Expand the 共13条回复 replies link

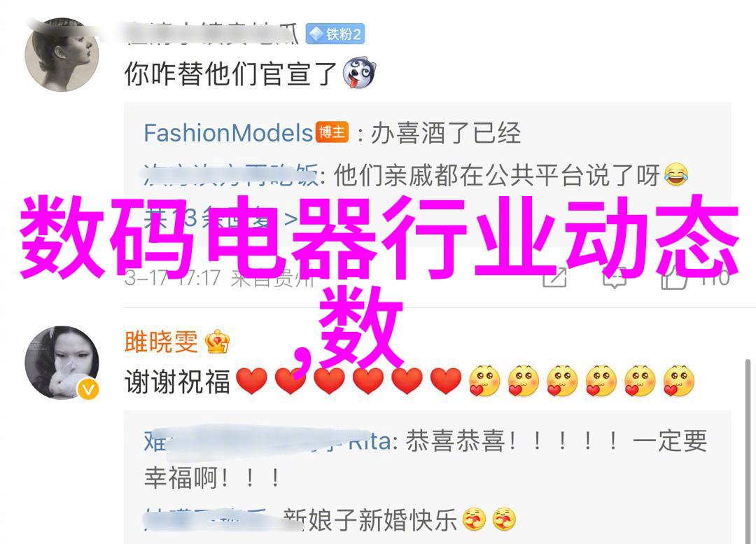(x=220, y=220)
